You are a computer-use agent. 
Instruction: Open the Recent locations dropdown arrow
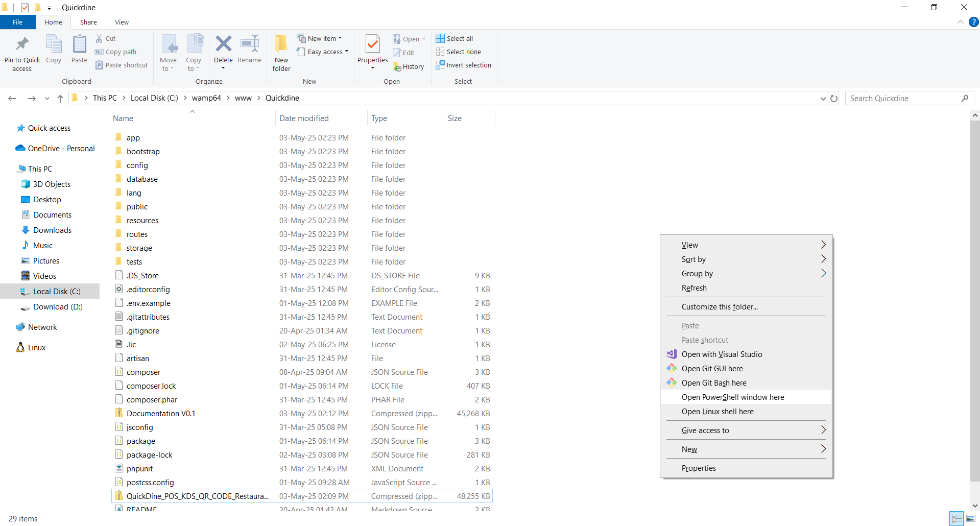click(47, 99)
